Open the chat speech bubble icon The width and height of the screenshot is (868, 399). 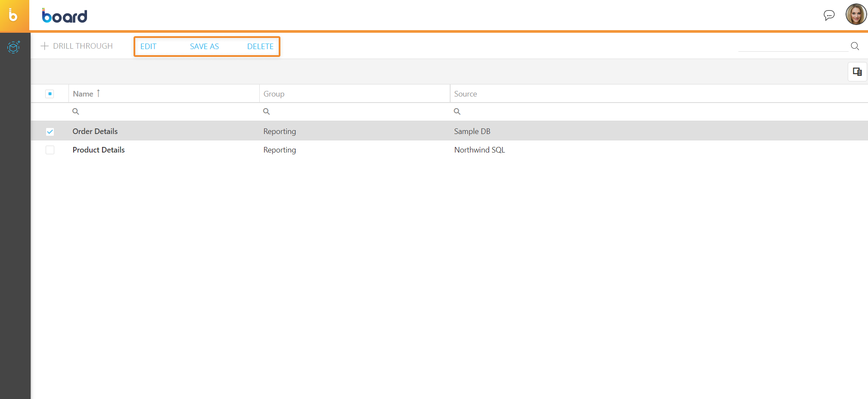(x=829, y=16)
